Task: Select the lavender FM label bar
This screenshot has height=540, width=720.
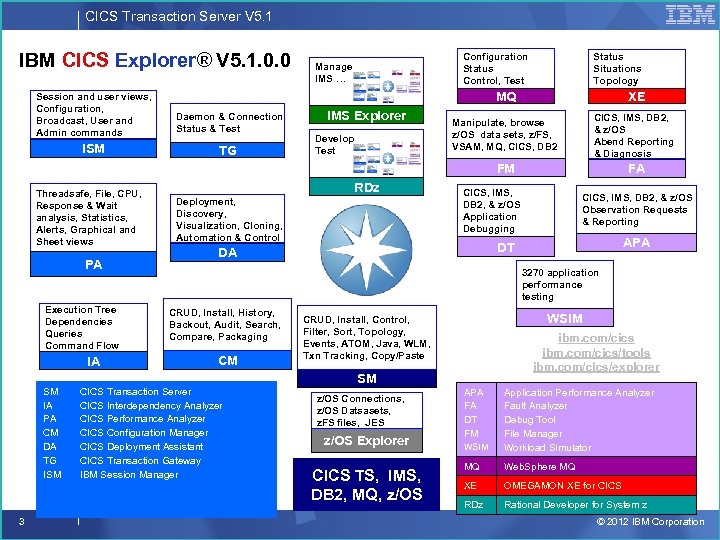Action: pyautogui.click(x=506, y=168)
